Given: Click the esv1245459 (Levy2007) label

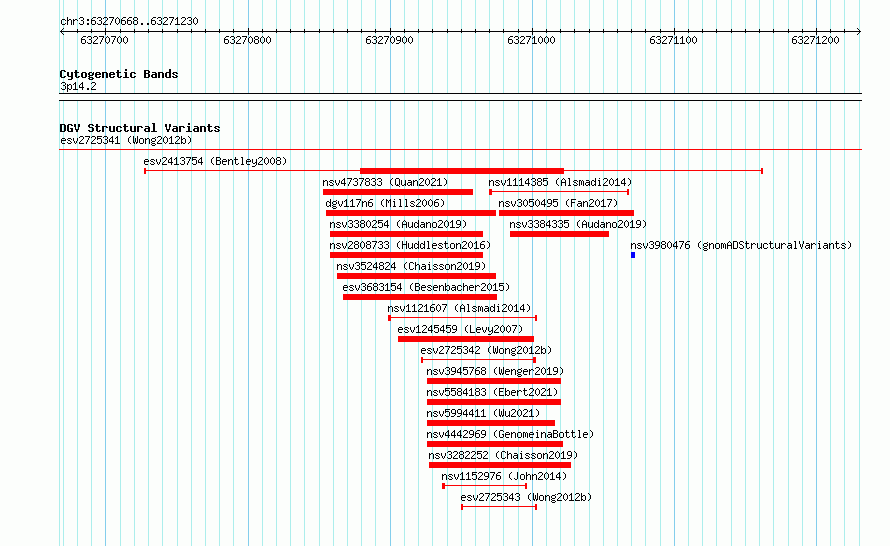Looking at the screenshot, I should click(460, 329).
